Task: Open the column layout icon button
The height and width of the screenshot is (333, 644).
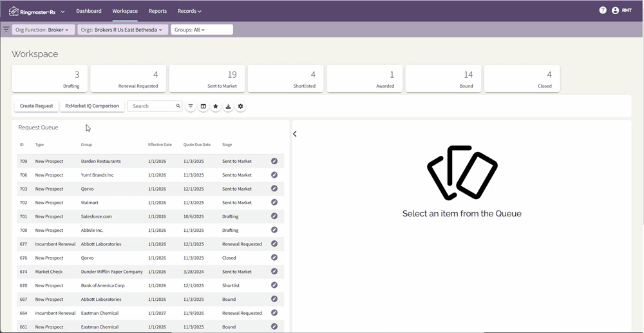Action: [x=203, y=106]
